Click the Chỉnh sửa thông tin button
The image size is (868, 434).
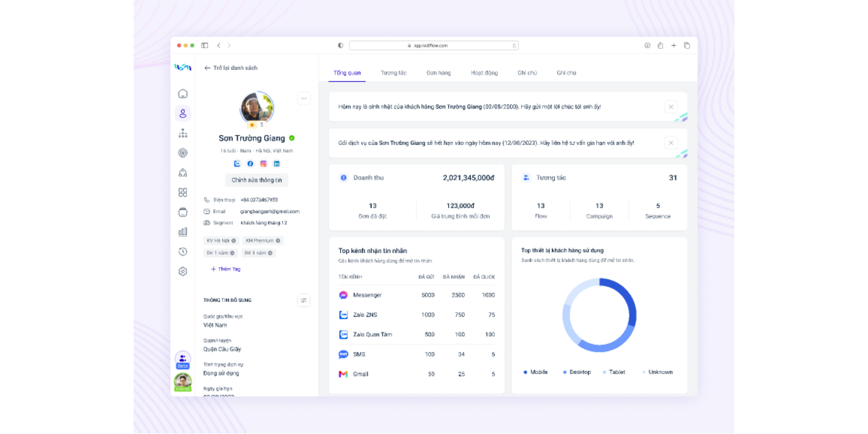256,180
